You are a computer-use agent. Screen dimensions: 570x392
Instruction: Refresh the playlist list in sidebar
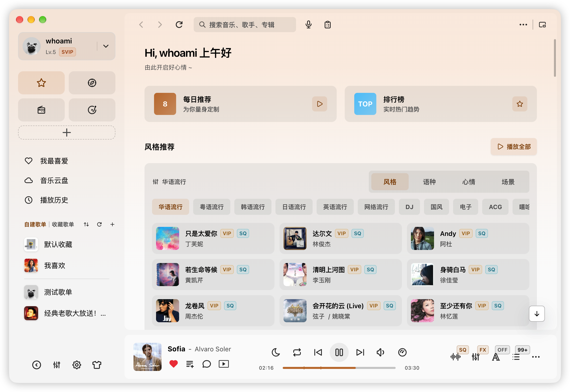(x=99, y=224)
